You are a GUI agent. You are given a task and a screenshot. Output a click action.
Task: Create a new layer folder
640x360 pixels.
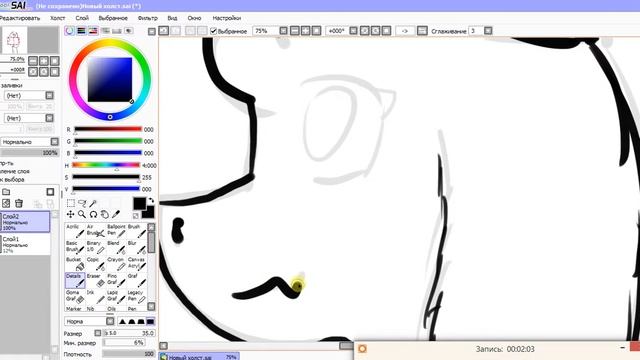pos(6,191)
